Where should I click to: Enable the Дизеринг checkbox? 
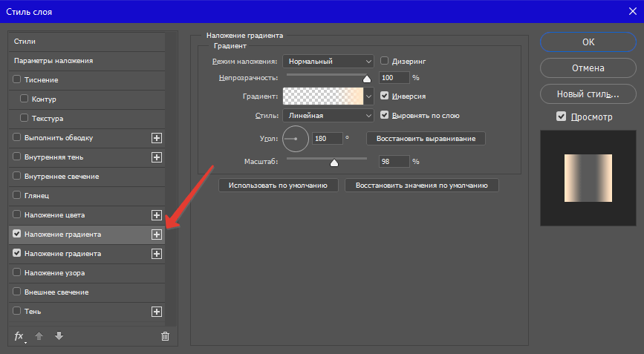[x=385, y=61]
